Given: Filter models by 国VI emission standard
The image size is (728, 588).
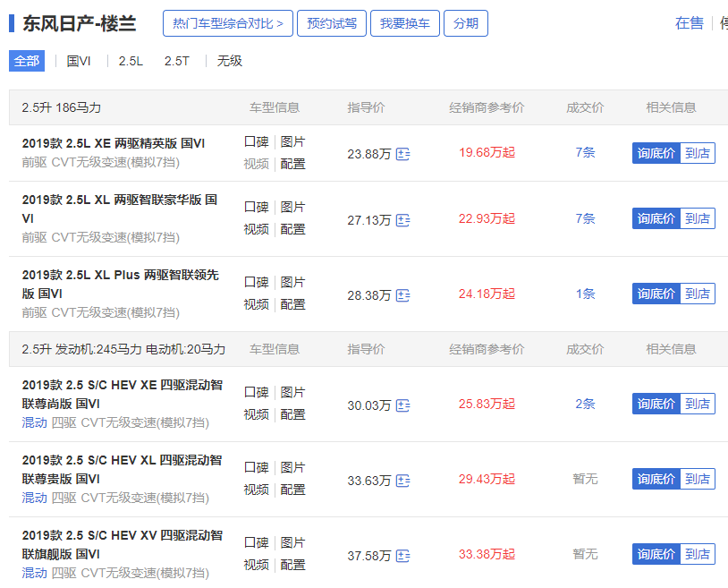Looking at the screenshot, I should [x=79, y=61].
